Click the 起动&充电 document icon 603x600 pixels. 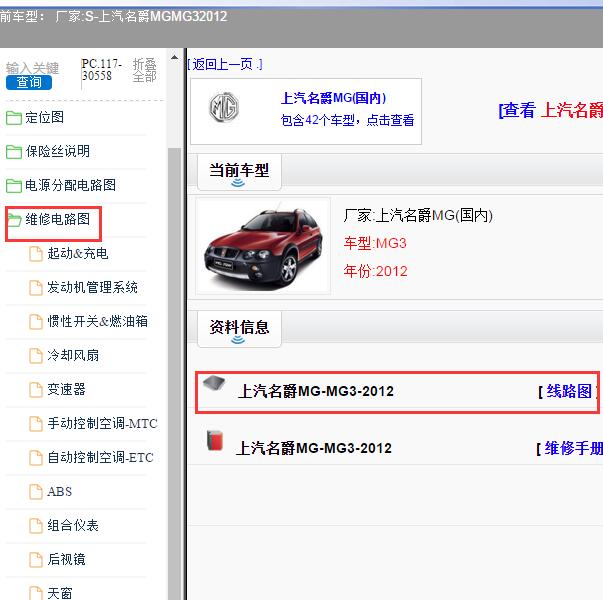(36, 254)
